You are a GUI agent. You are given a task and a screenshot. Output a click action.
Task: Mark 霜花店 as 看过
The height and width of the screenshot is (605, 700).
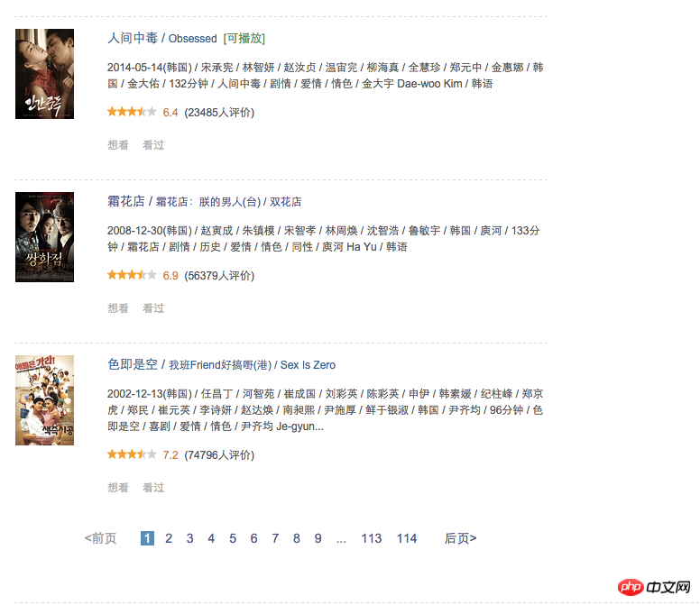153,308
